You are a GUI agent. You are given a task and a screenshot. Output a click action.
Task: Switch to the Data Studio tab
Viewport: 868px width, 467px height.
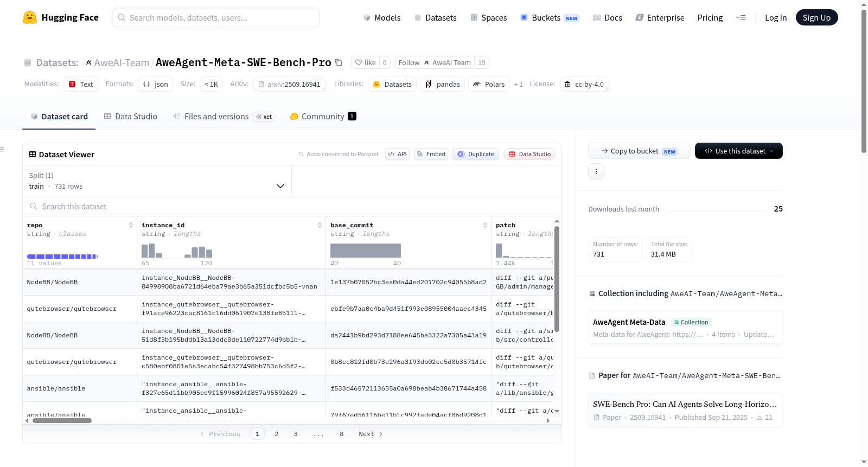click(131, 116)
